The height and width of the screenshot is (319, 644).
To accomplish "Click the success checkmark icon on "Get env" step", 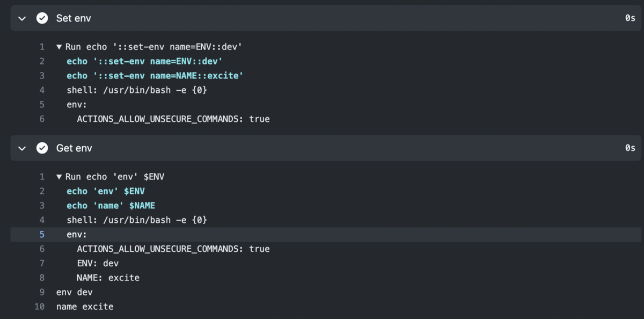I will 42,148.
